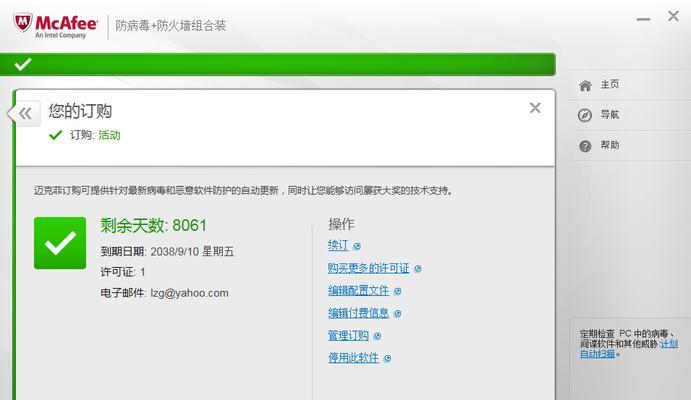Click the question mark icon beside 帮助
The width and height of the screenshot is (691, 400).
(x=585, y=146)
